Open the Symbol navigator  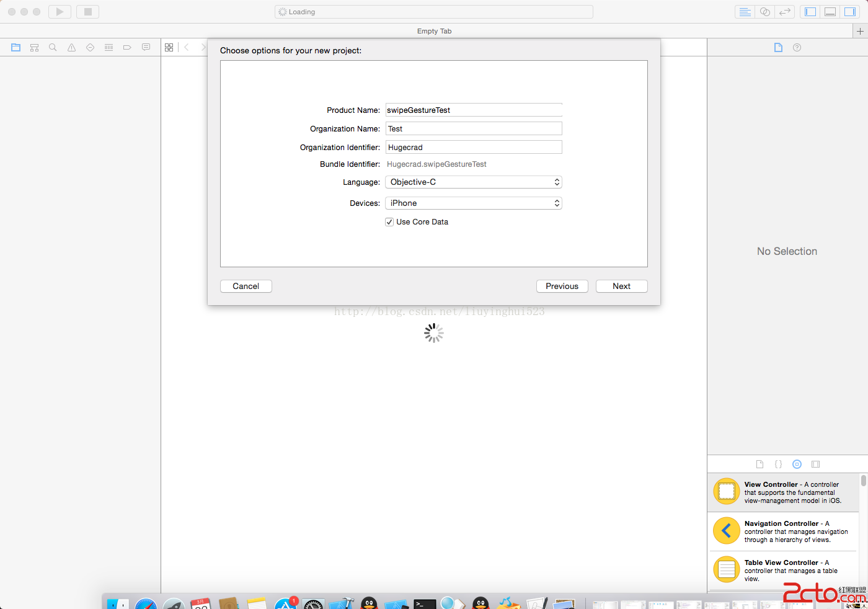point(35,47)
